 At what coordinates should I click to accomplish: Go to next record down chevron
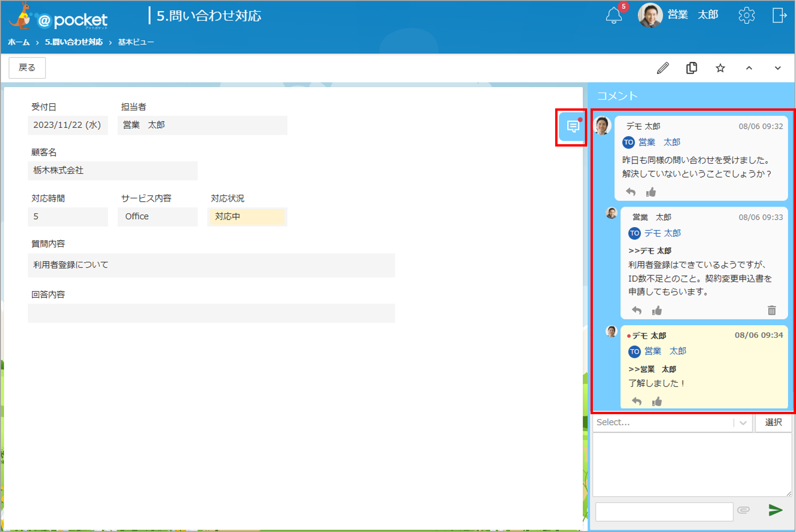(778, 68)
